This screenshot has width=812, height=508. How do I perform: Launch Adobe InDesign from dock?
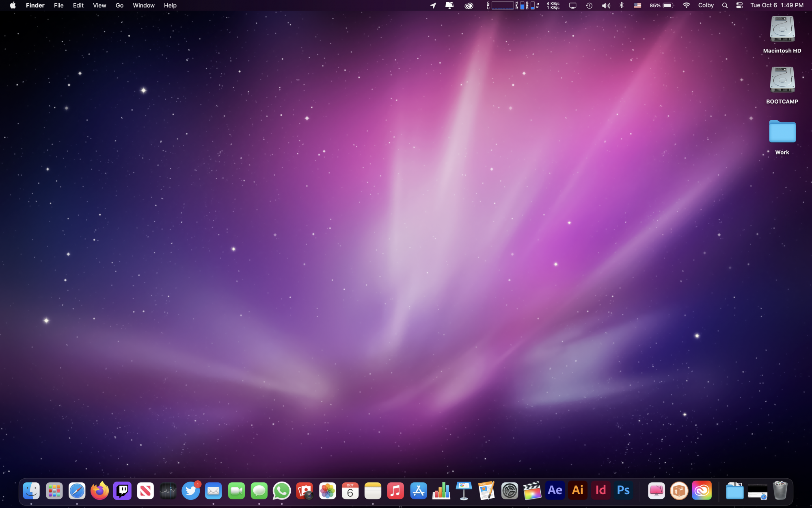tap(600, 491)
